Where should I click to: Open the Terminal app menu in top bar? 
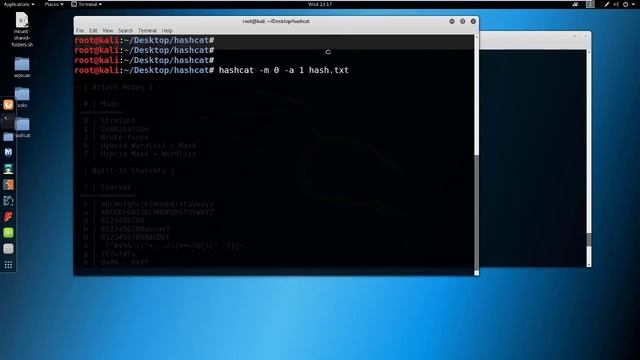pyautogui.click(x=87, y=4)
